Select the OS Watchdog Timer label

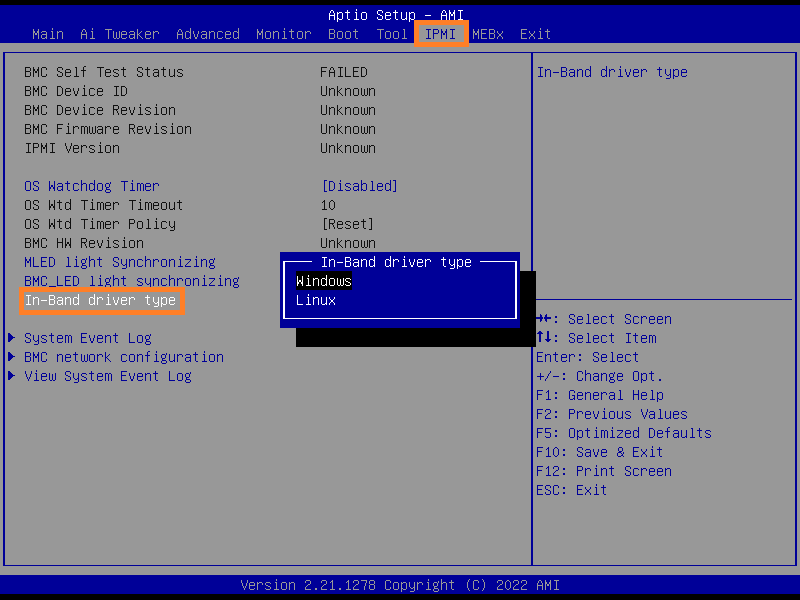[x=92, y=186]
